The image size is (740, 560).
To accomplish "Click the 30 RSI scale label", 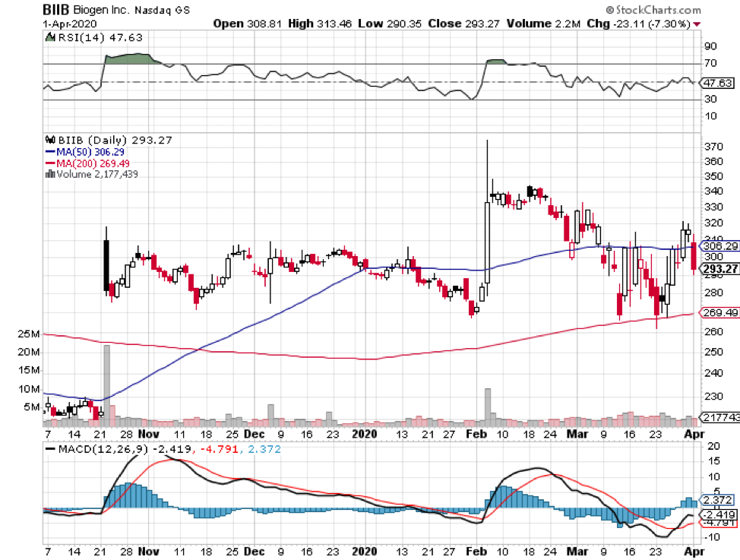I will [710, 99].
